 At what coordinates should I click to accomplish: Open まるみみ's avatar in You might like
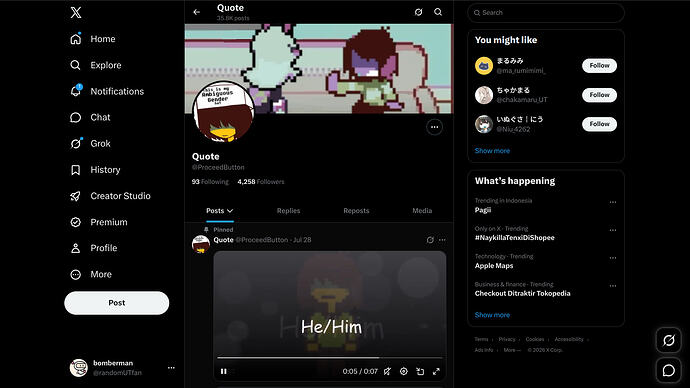(484, 66)
